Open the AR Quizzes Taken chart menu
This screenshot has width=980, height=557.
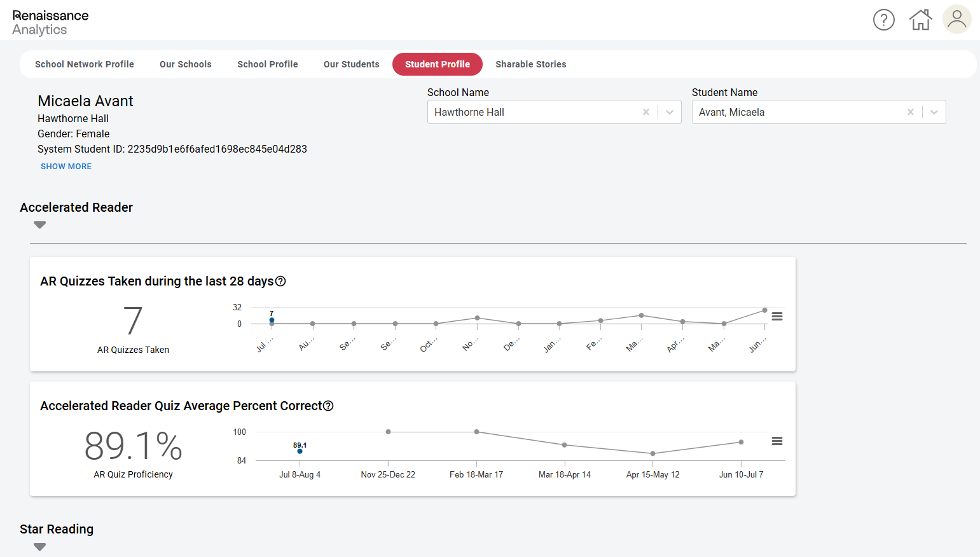(777, 316)
